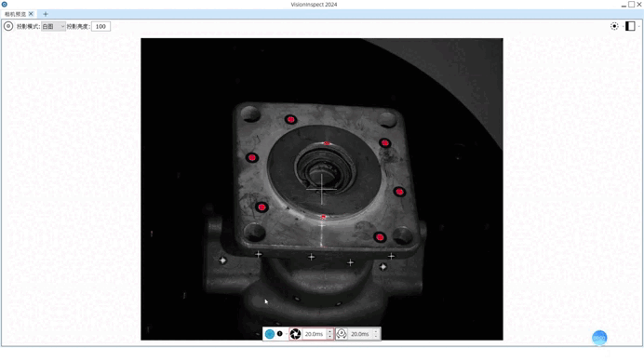Viewport: 644px width, 361px height.
Task: Click the shutter aperture exposure icon
Action: pos(295,334)
